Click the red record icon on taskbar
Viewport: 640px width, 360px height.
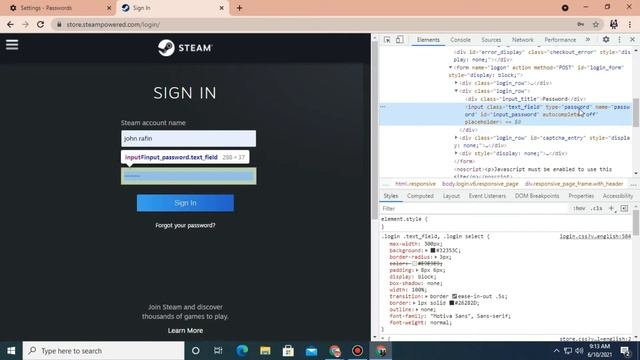[x=358, y=351]
